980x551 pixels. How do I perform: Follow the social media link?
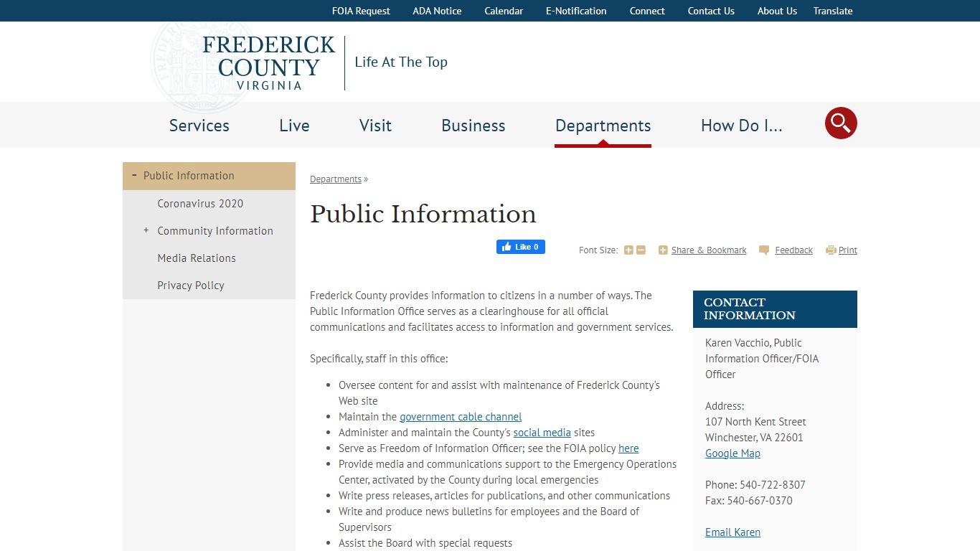tap(542, 433)
